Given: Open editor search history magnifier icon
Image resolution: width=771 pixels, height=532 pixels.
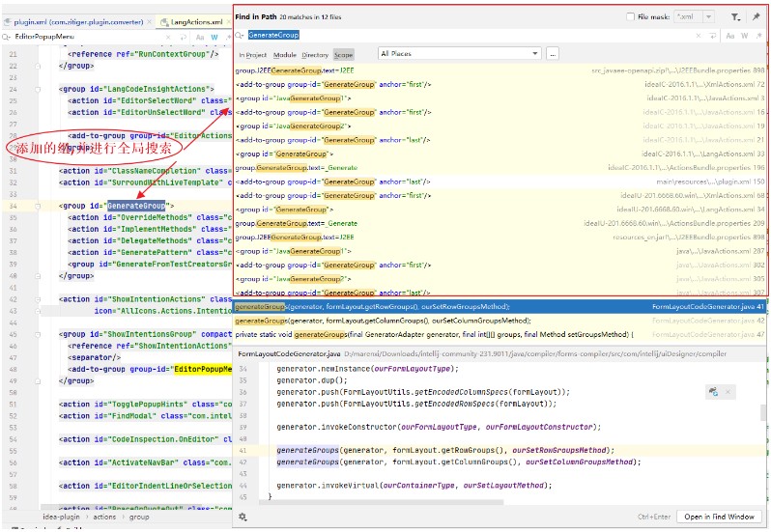Looking at the screenshot, I should click(7, 37).
